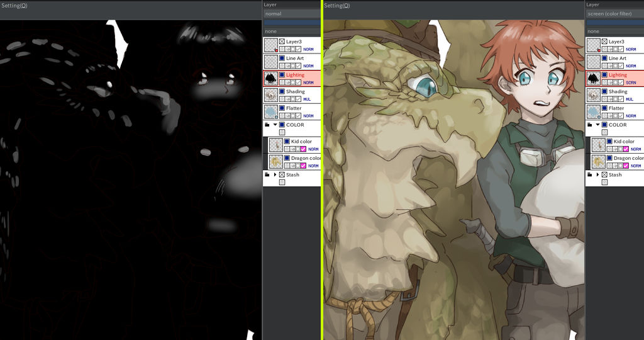Click MUL blend tag on Shading, left panel
644x340 pixels.
307,99
